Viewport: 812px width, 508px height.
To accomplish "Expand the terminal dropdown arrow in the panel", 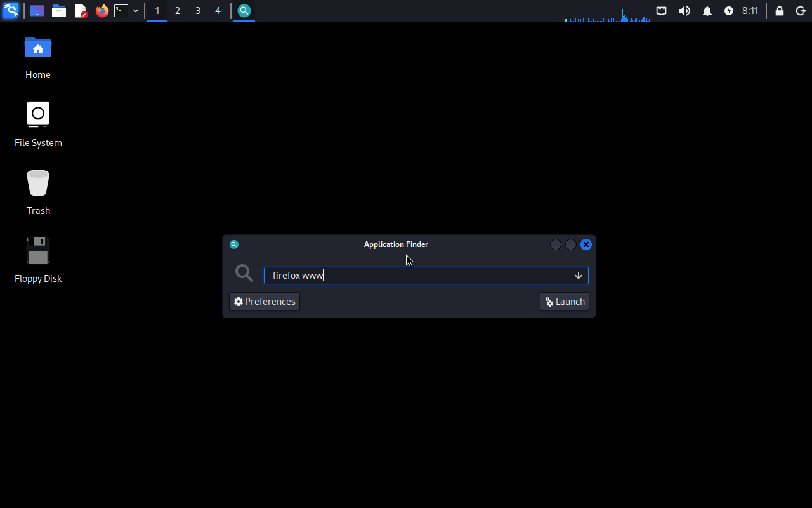I will tap(136, 11).
